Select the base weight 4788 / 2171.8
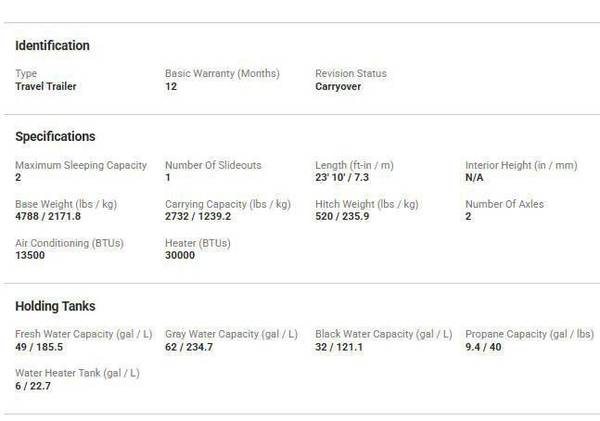 [48, 217]
